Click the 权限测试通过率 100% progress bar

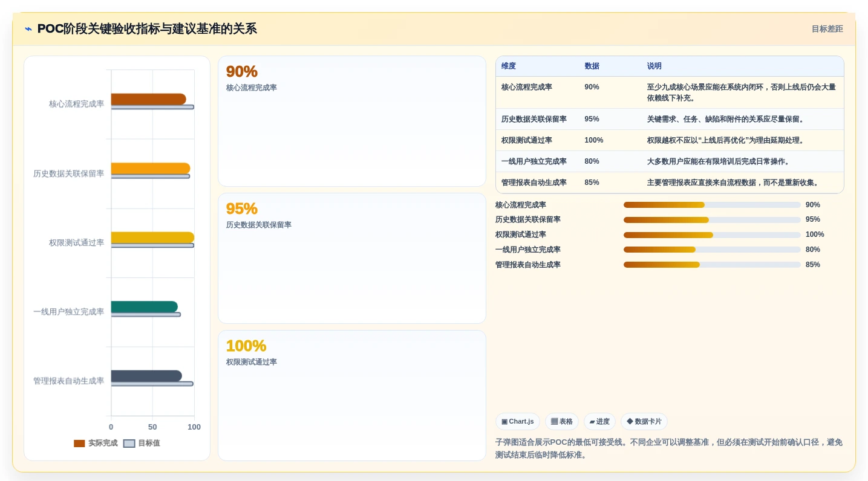[712, 234]
